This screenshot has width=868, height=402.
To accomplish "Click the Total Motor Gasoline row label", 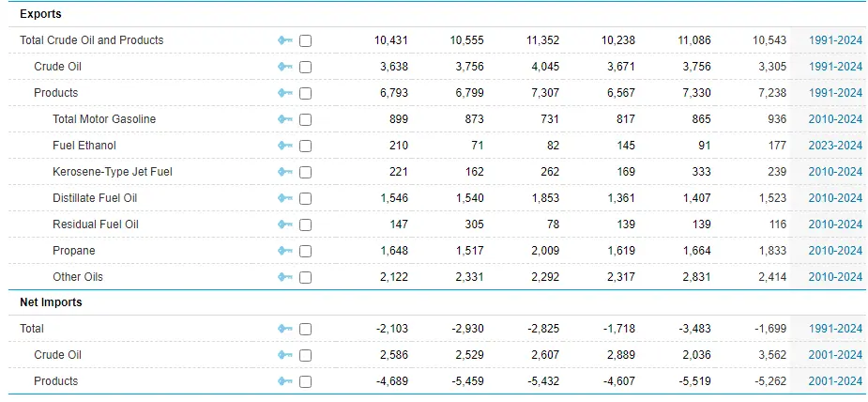I will click(104, 119).
